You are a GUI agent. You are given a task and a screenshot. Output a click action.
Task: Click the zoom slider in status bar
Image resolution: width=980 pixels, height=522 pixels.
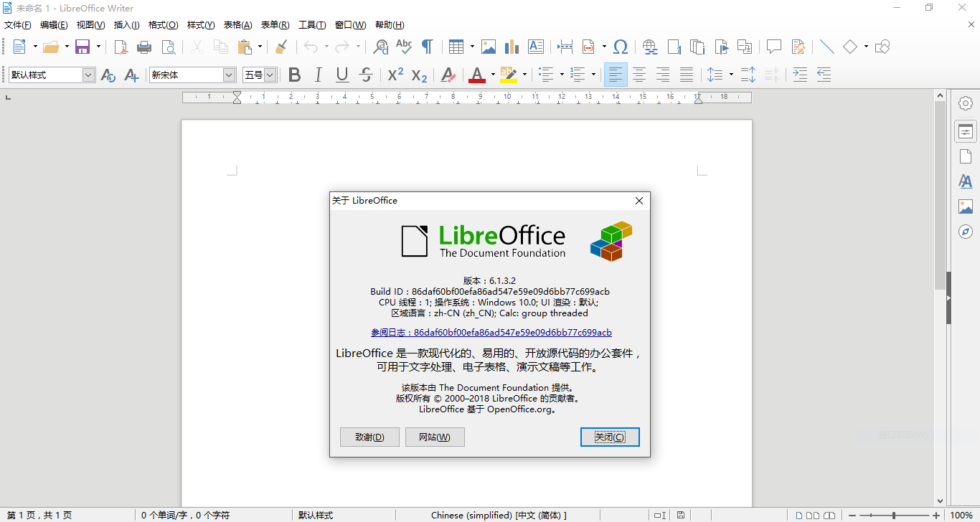pos(894,516)
